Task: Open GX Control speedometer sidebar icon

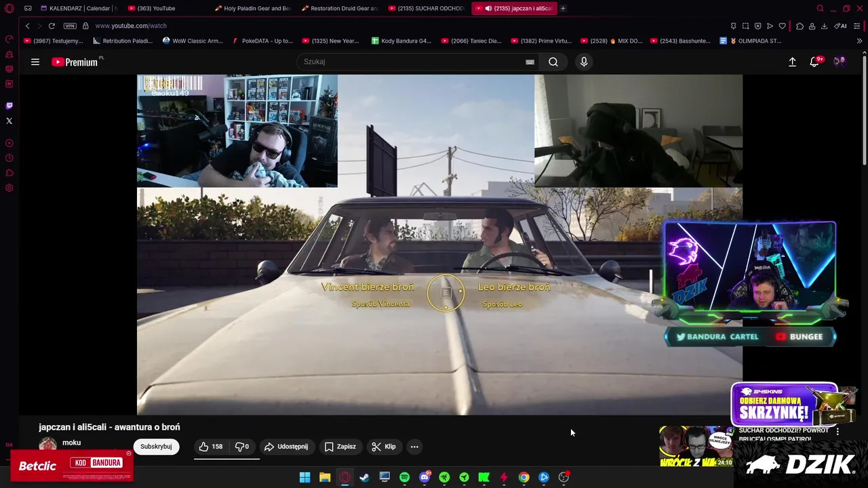Action: point(9,39)
